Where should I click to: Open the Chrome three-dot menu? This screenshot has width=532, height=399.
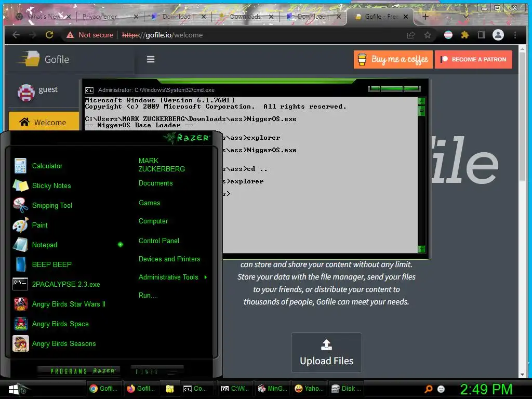(515, 35)
